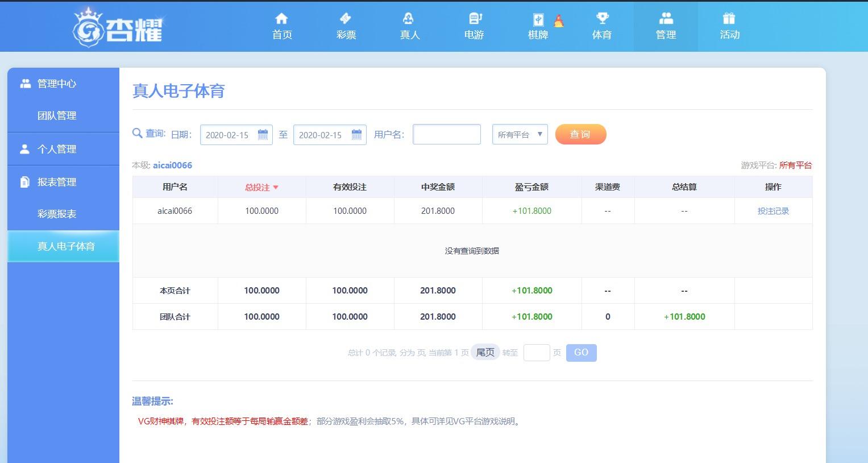The image size is (868, 463).
Task: Expand the 报表管理 sidebar section
Action: coord(57,182)
